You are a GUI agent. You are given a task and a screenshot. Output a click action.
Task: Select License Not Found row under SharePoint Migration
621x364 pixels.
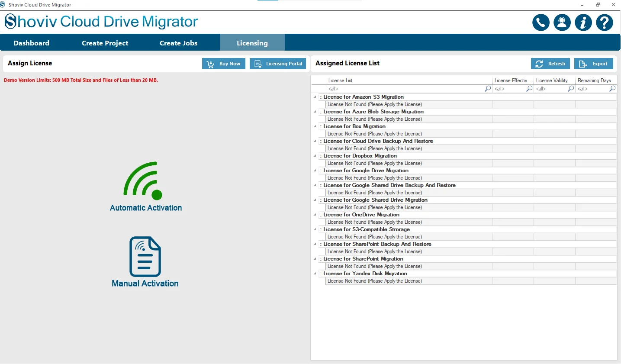tap(471, 266)
